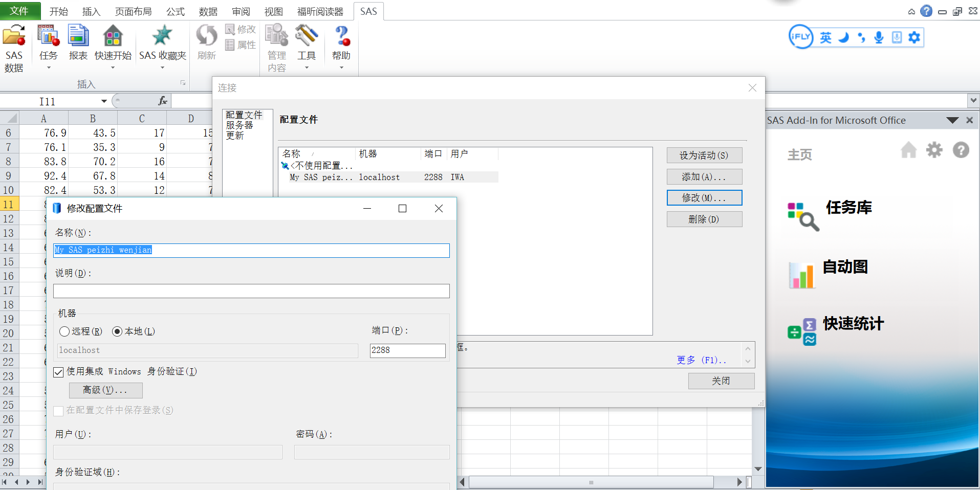Open the 插入 group dialog launcher

coord(183,83)
